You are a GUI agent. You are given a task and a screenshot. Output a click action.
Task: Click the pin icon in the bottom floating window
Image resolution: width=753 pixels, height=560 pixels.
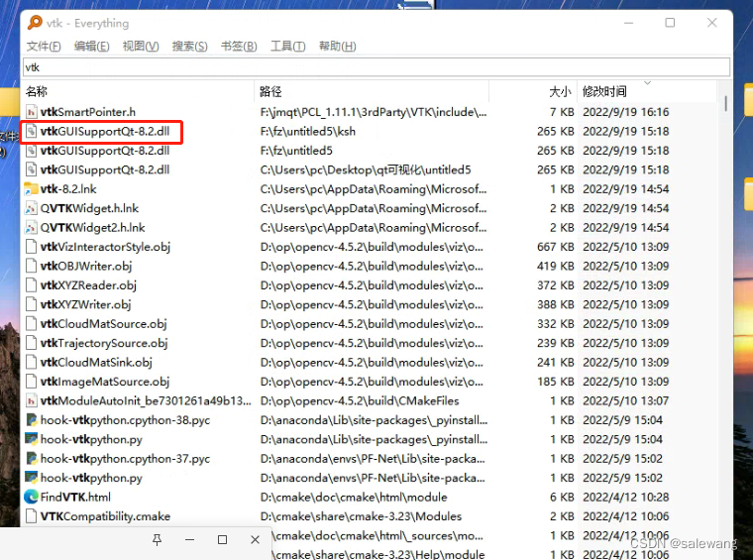[157, 540]
